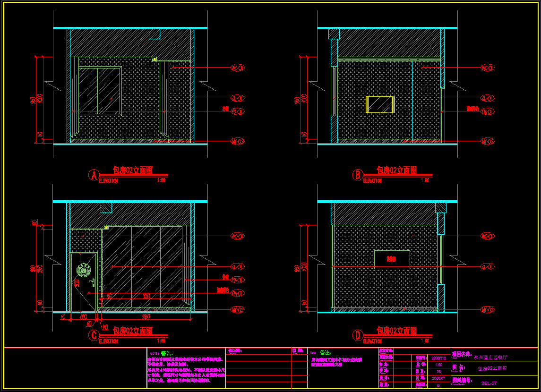Select the door handle in elevation C
Image resolution: width=541 pixels, height=392 pixels.
coord(94,283)
